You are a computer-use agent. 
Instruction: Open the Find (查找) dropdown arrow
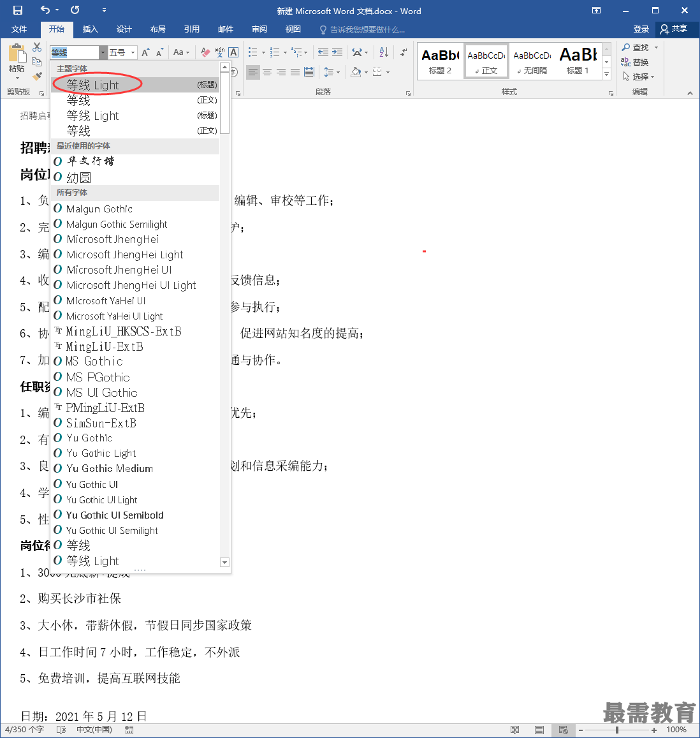pos(656,47)
